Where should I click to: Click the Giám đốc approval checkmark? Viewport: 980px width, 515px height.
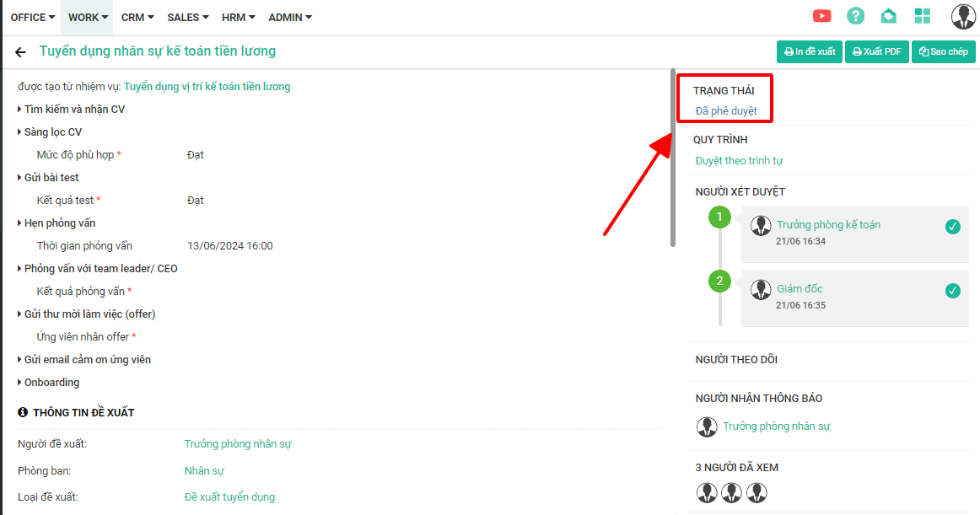[953, 291]
